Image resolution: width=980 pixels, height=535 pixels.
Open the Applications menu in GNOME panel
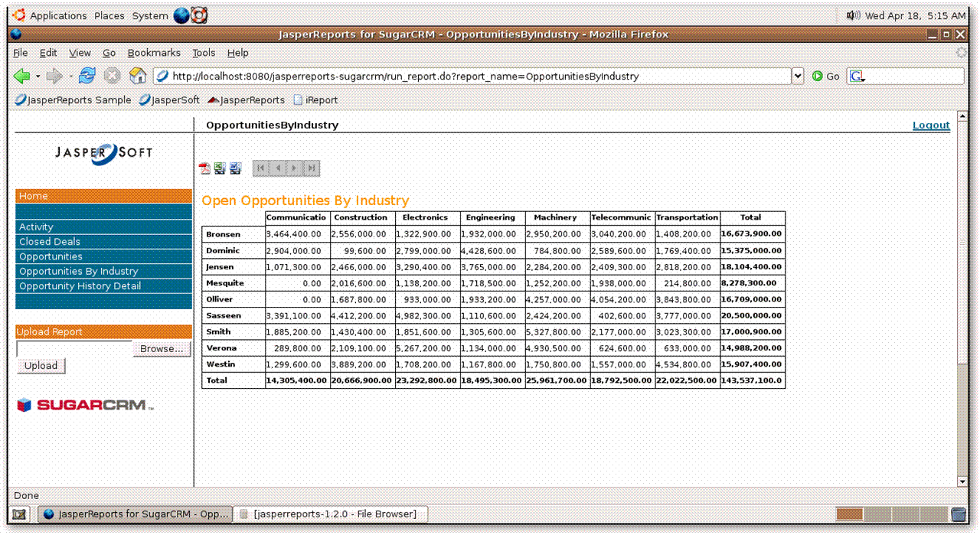coord(51,15)
